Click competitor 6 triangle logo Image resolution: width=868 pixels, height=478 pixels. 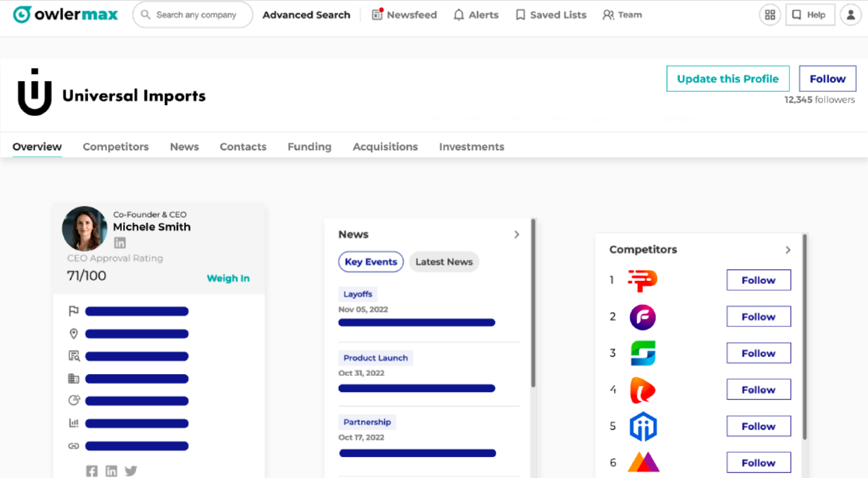[644, 463]
